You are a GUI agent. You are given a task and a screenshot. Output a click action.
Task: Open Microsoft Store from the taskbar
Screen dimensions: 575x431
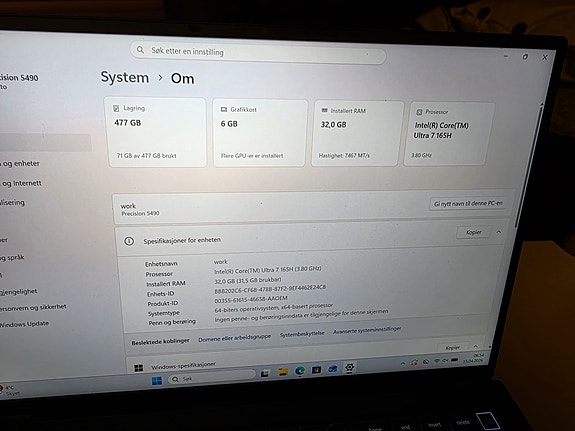(316, 370)
